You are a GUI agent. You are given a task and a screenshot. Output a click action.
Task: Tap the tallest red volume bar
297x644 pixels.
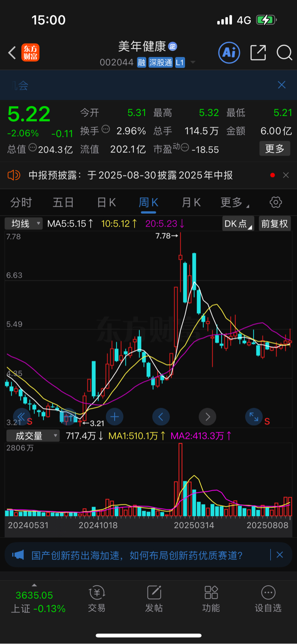[181, 479]
